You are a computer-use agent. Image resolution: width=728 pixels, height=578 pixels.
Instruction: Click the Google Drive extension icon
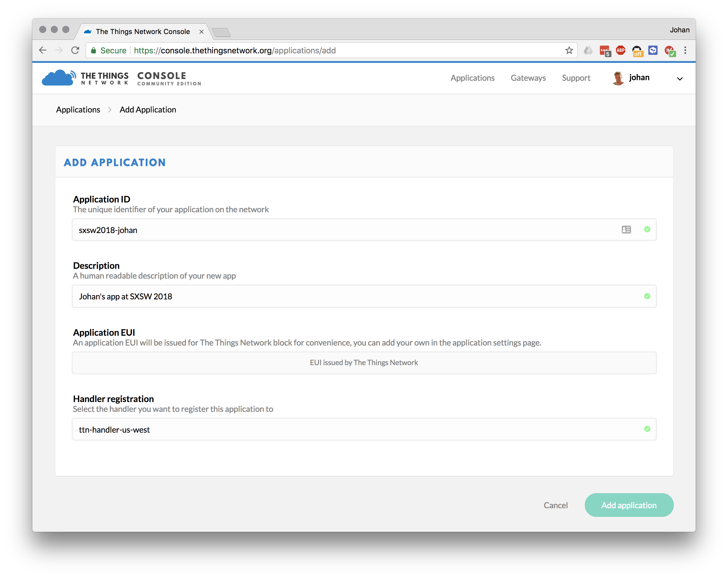click(x=588, y=50)
